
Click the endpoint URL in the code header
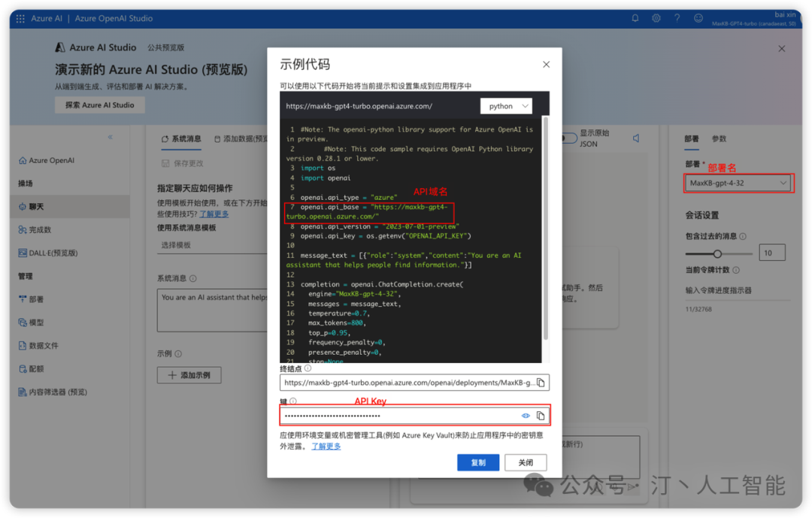359,106
